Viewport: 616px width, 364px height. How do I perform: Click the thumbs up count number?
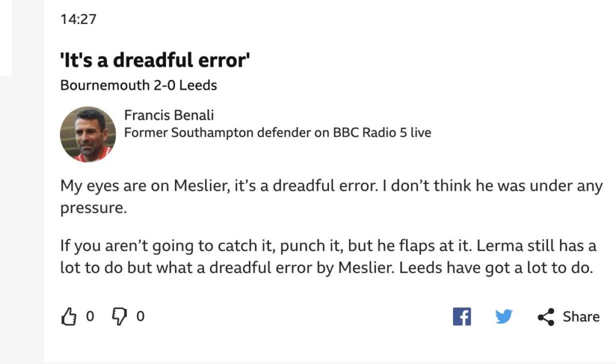(90, 316)
